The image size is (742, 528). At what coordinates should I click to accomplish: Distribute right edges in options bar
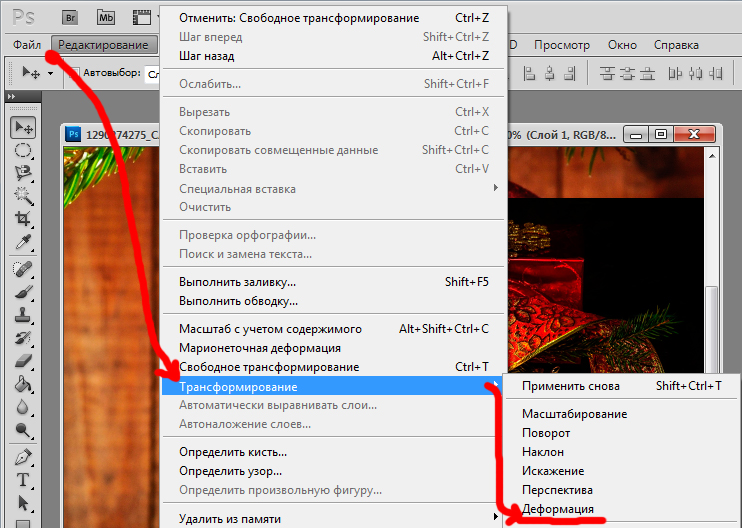click(x=716, y=73)
